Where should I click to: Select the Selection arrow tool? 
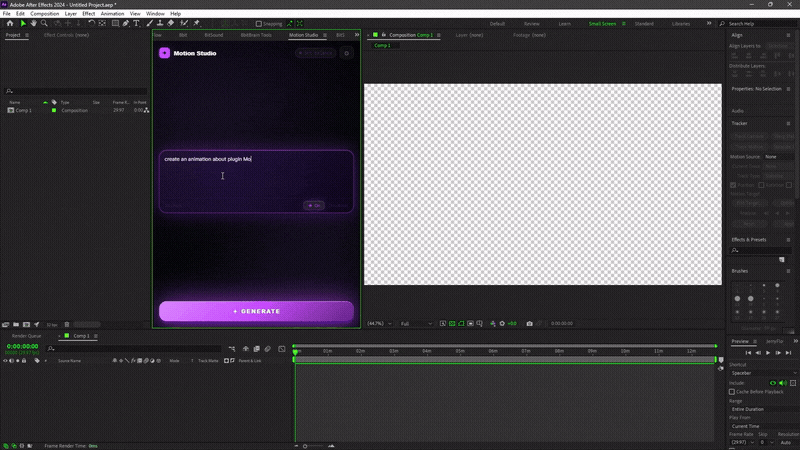pyautogui.click(x=23, y=23)
